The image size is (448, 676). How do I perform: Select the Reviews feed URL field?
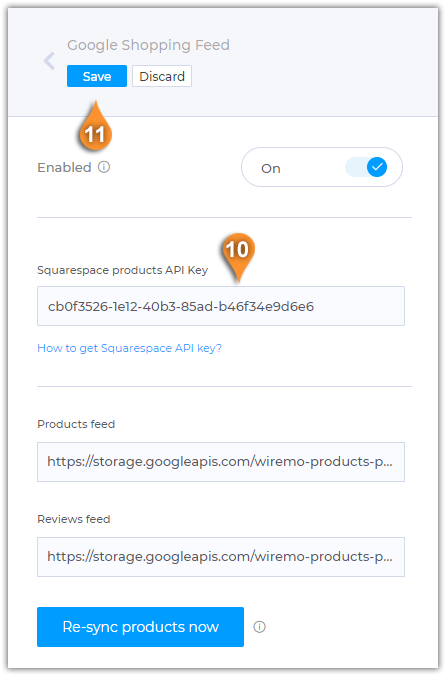221,557
